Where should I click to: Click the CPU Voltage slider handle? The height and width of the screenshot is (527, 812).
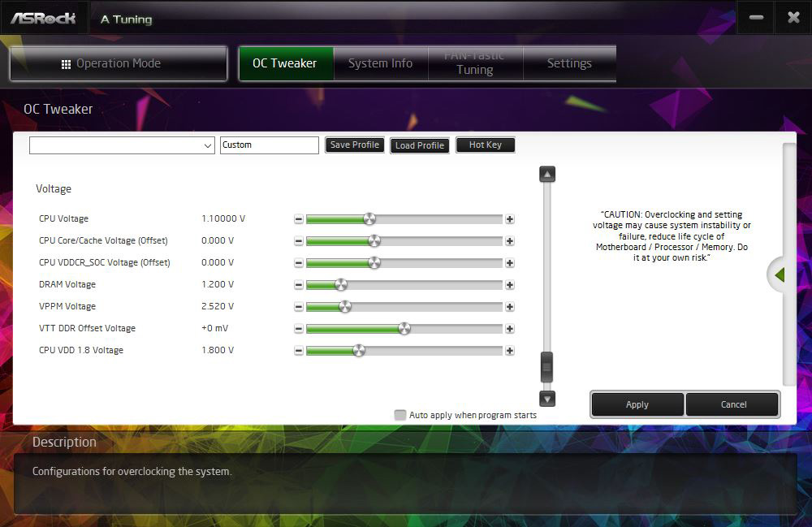pyautogui.click(x=369, y=219)
